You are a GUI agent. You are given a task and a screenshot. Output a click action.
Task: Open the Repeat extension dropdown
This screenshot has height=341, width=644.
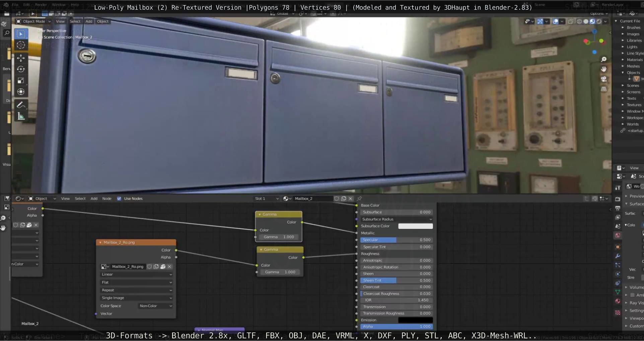tap(137, 290)
